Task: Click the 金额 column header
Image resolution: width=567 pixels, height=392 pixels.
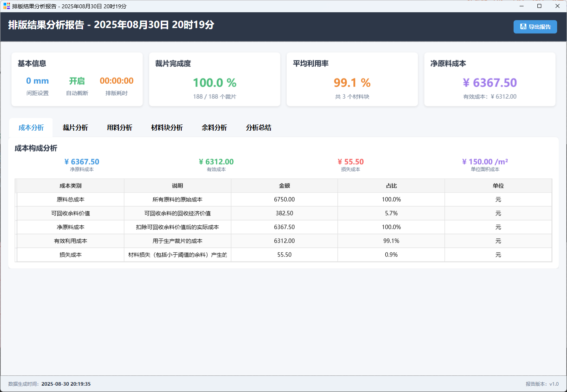Action: pyautogui.click(x=284, y=186)
